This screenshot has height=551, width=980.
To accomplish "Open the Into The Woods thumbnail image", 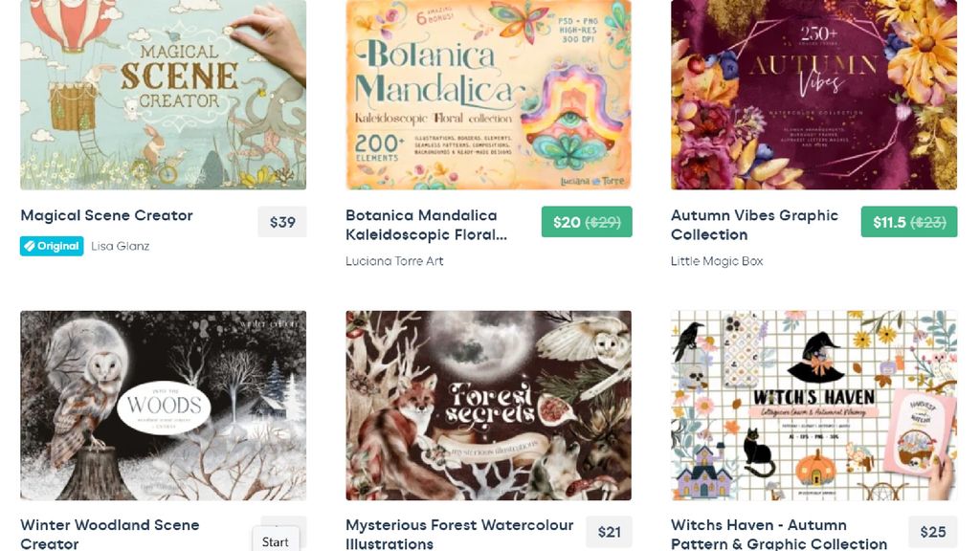I will pyautogui.click(x=163, y=405).
